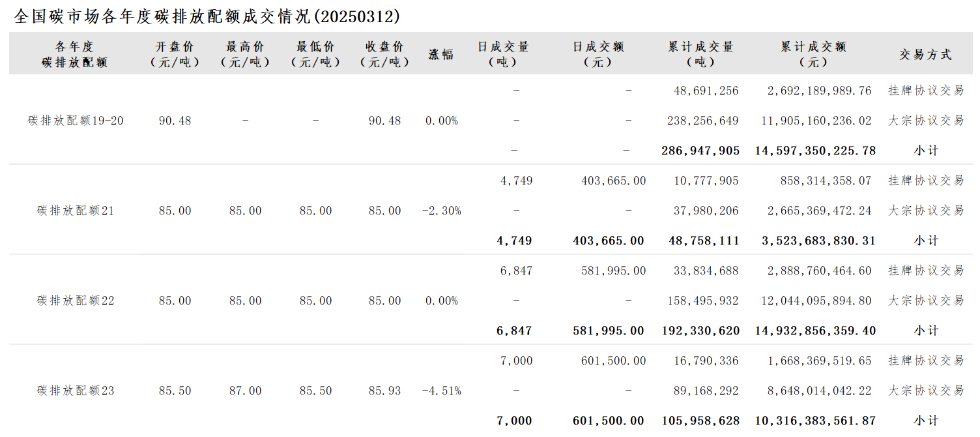This screenshot has height=437, width=980.
Task: Select the 碳排放配额21 row label
Action: (x=76, y=211)
